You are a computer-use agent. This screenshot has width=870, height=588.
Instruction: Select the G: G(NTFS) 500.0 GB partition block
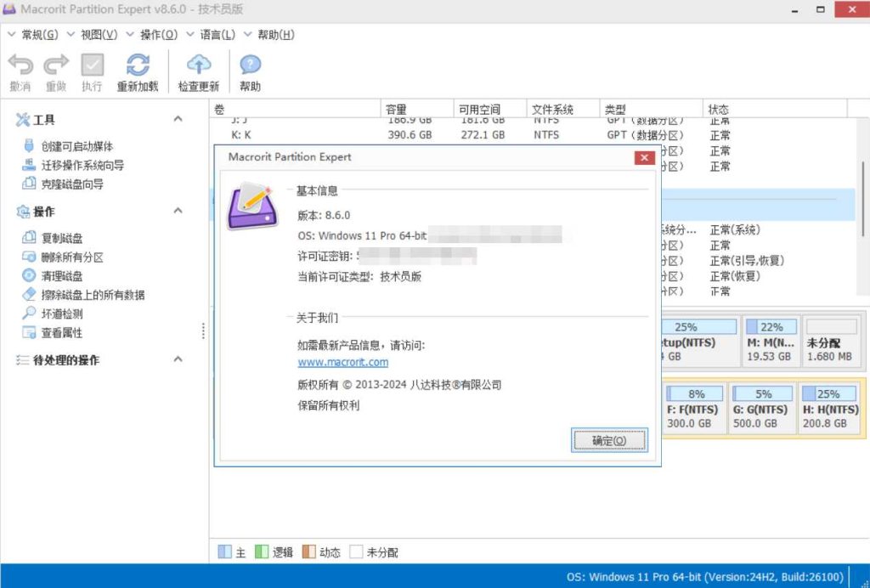point(762,409)
